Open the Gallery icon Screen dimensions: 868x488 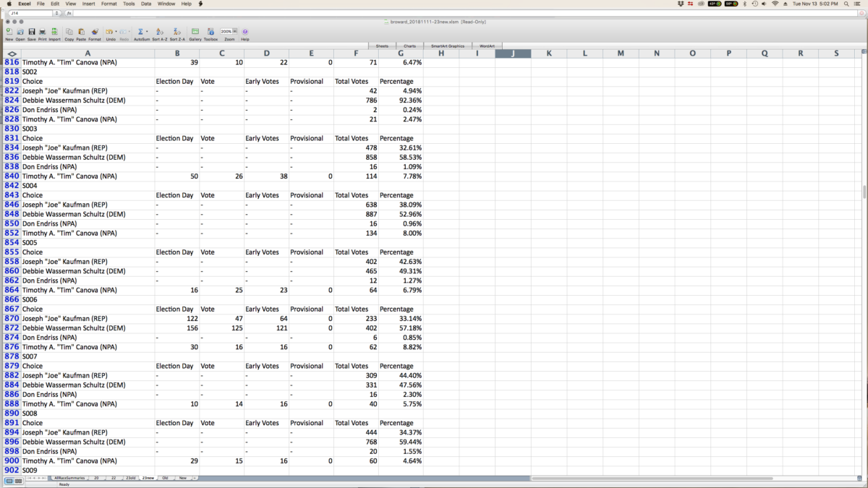click(x=195, y=32)
